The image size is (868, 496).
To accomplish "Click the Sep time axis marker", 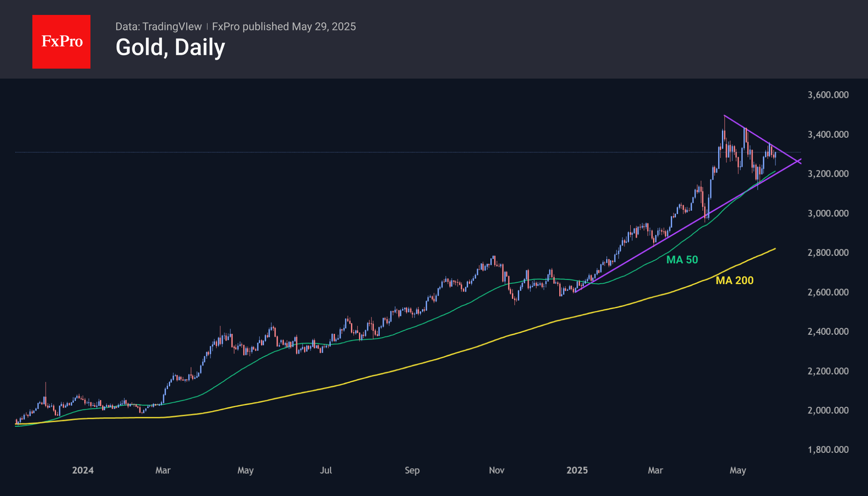I will coord(412,470).
